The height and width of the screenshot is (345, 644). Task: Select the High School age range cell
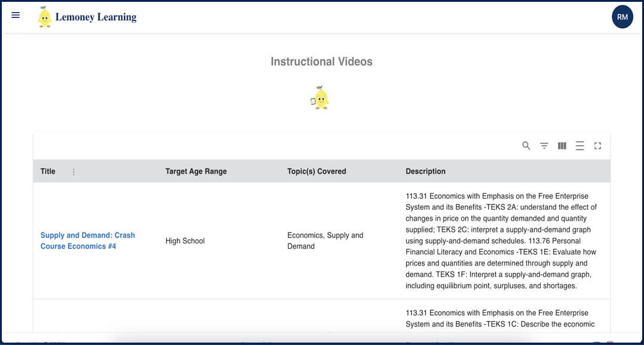click(x=185, y=241)
